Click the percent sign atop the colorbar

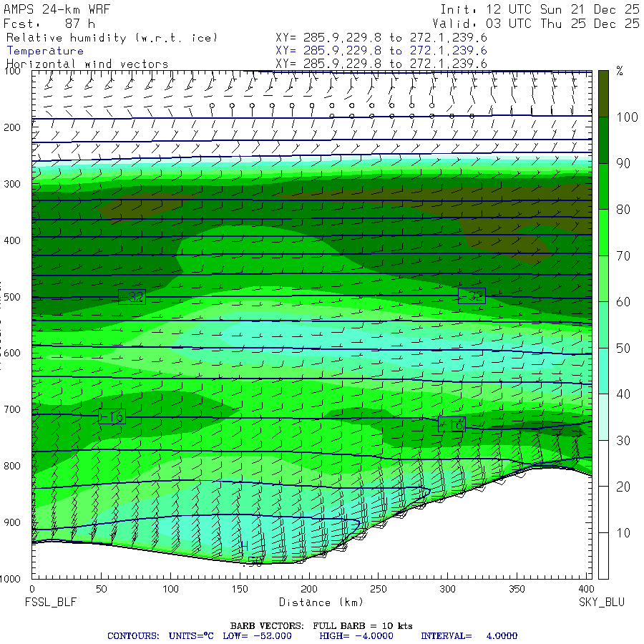point(620,72)
